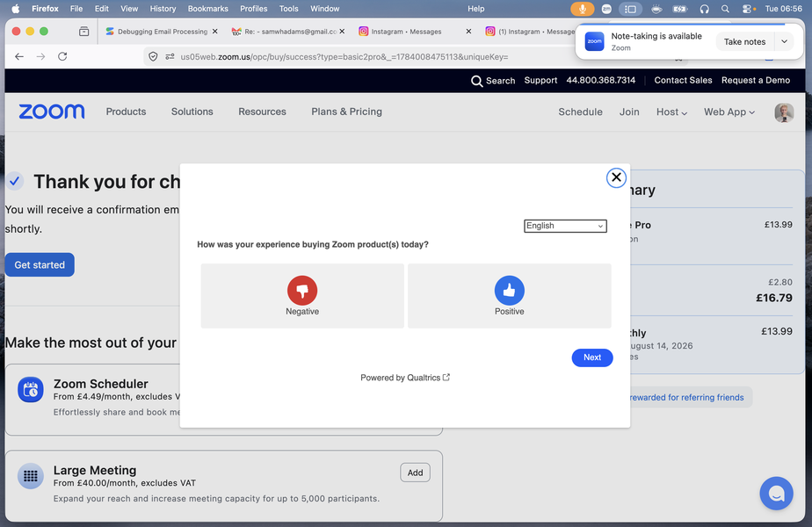Click the £16.79 total amount
812x527 pixels.
tap(773, 298)
